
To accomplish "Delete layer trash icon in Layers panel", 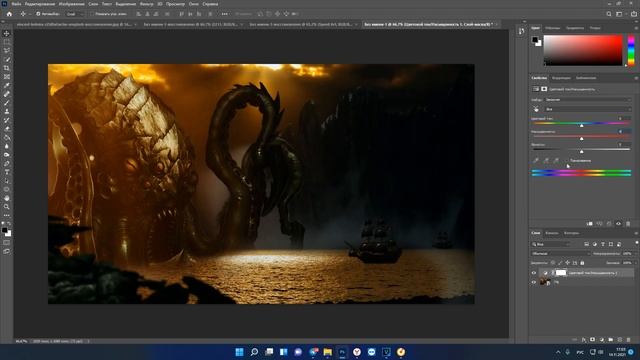I will pyautogui.click(x=629, y=340).
